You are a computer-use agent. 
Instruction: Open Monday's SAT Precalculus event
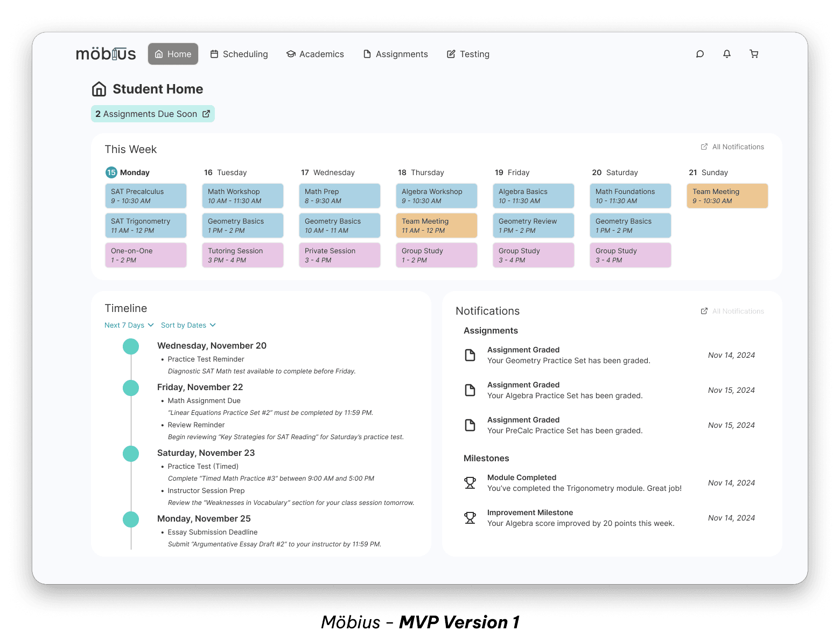[x=146, y=196]
